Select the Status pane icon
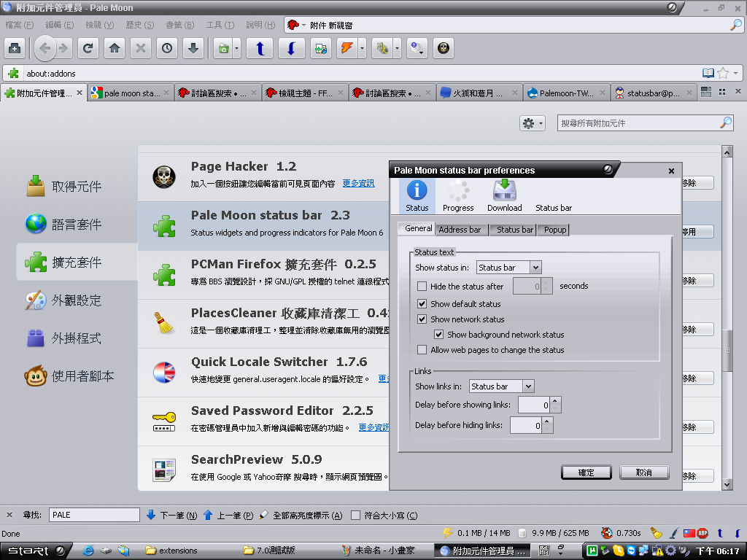Image resolution: width=747 pixels, height=560 pixels. click(x=417, y=196)
